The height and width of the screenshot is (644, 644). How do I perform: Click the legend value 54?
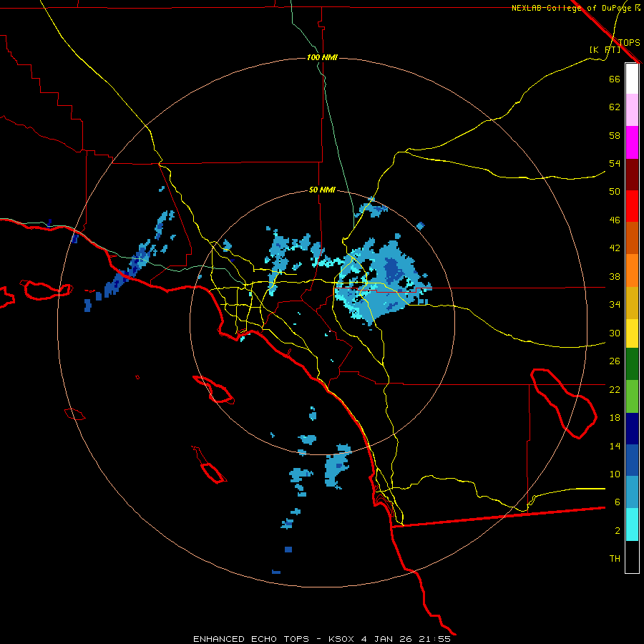[x=615, y=163]
